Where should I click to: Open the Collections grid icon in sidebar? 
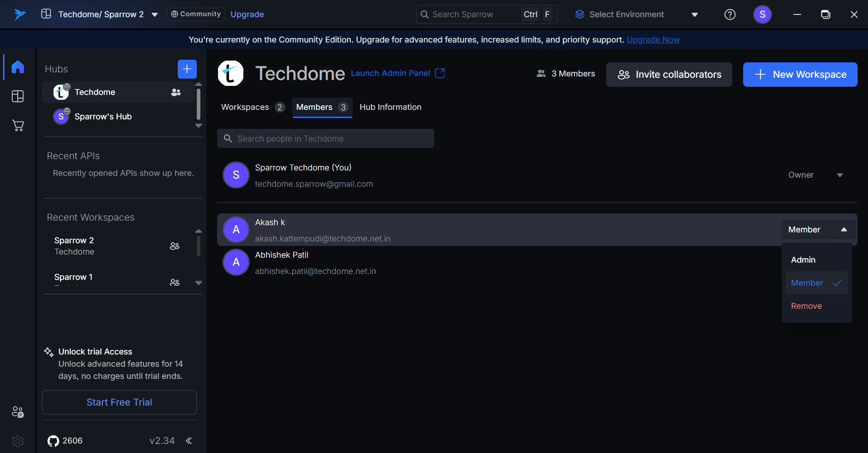(18, 96)
